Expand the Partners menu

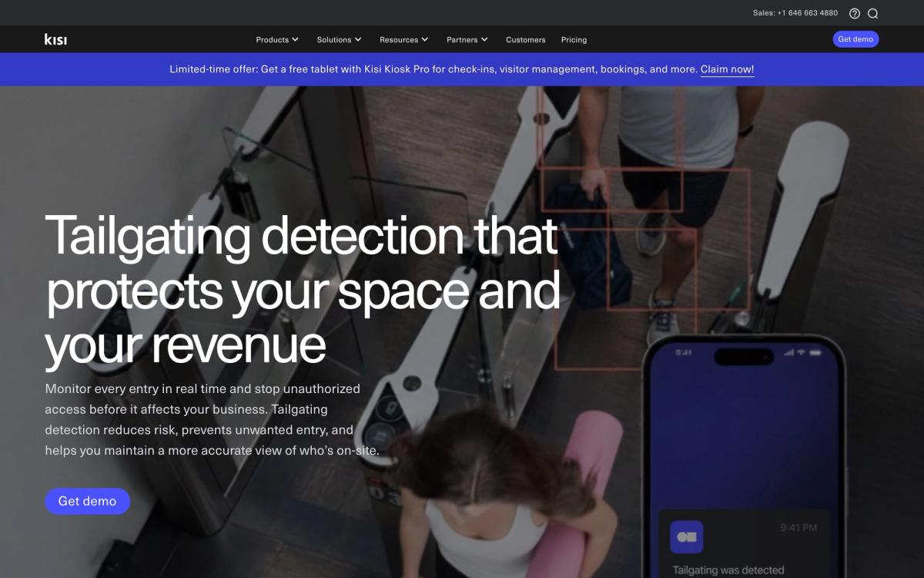[467, 39]
